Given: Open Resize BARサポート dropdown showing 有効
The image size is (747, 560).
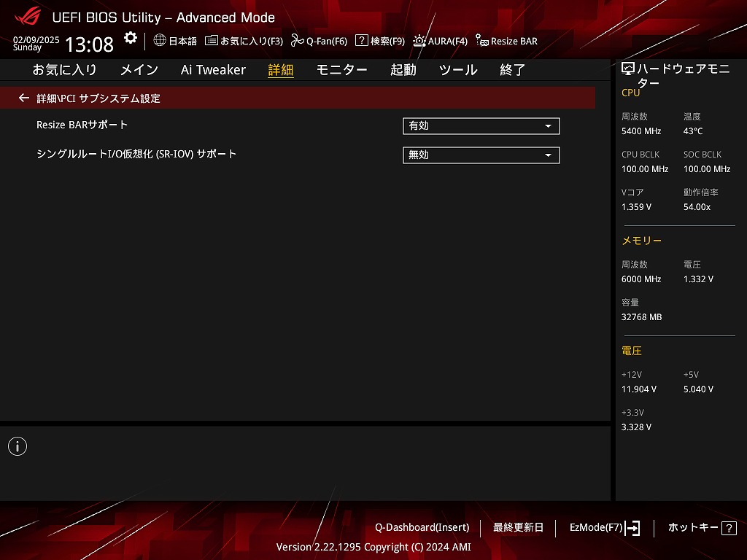Looking at the screenshot, I should pos(481,126).
